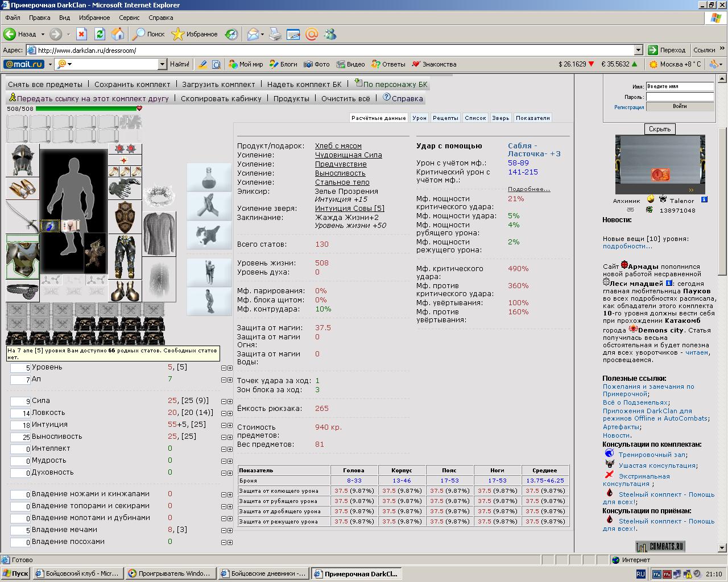The width and height of the screenshot is (728, 582).
Task: Increase Уровень value with plus
Action: click(230, 368)
